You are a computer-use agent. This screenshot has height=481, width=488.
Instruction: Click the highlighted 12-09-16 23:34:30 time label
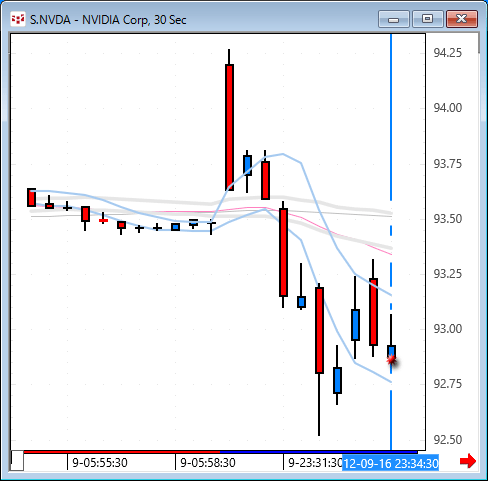tap(391, 464)
